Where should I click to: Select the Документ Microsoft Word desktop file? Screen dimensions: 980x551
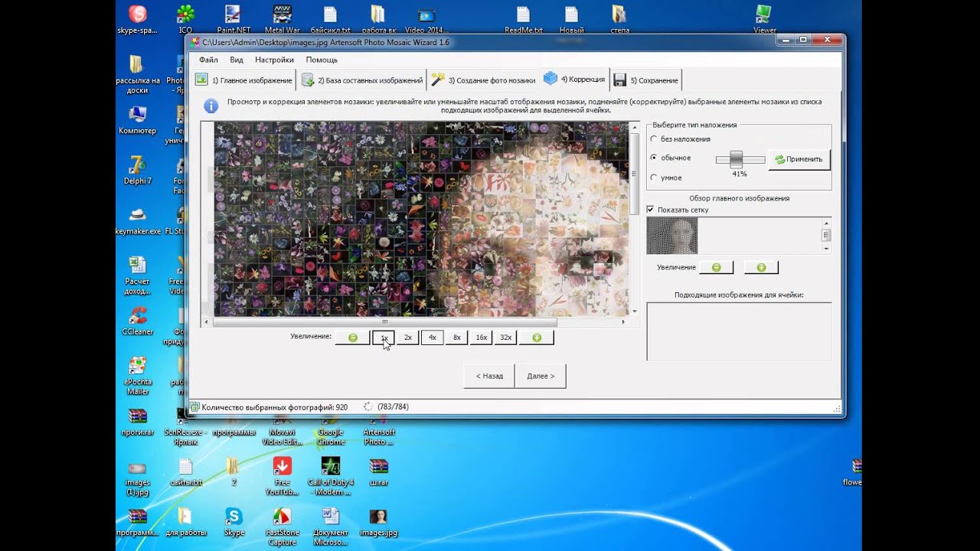tap(331, 526)
